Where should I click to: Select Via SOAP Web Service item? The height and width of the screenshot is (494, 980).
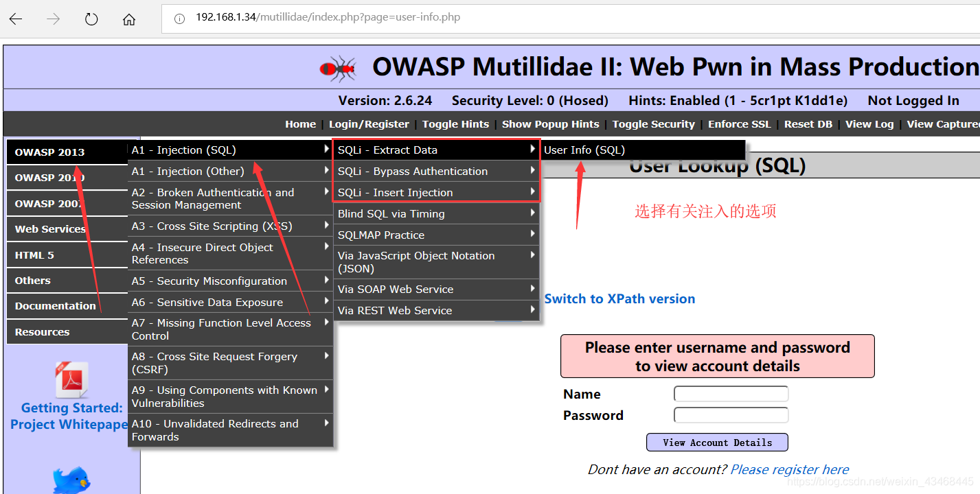point(437,290)
